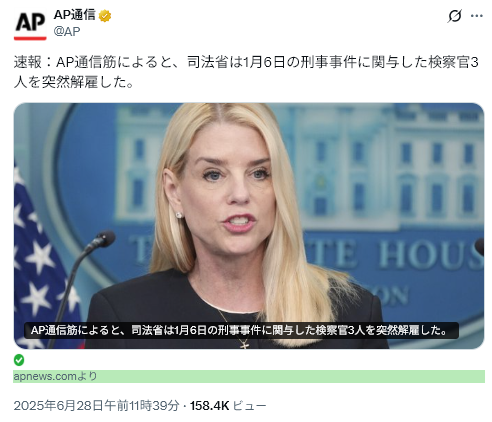Open the AP profile avatar logo
The height and width of the screenshot is (422, 492).
tap(30, 25)
